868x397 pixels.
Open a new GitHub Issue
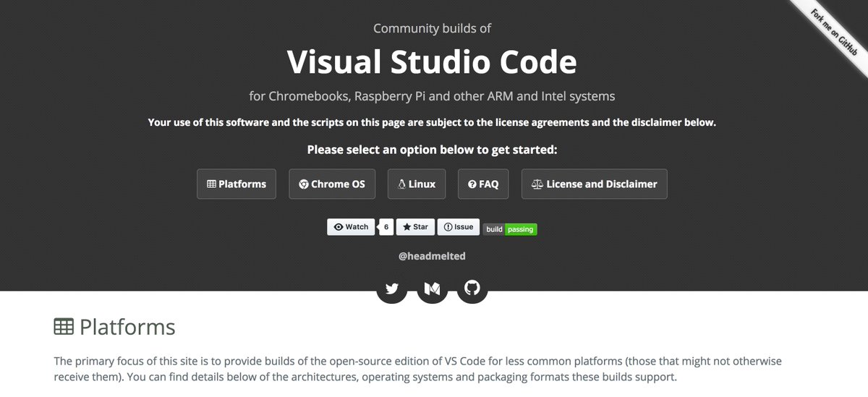458,227
